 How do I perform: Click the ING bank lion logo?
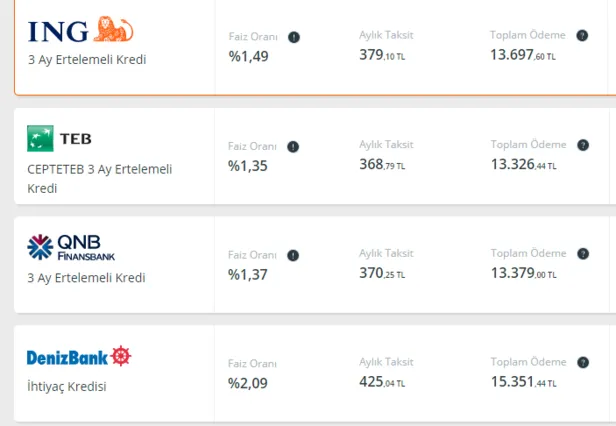point(113,31)
